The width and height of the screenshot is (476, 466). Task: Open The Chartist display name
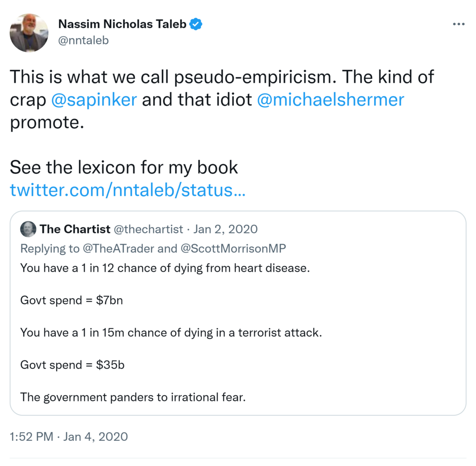pyautogui.click(x=75, y=229)
